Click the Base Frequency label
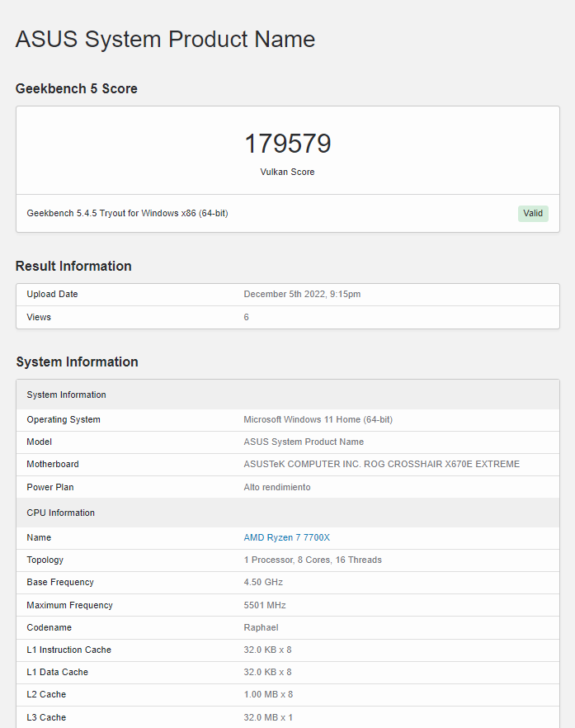The image size is (575, 728). [x=60, y=582]
